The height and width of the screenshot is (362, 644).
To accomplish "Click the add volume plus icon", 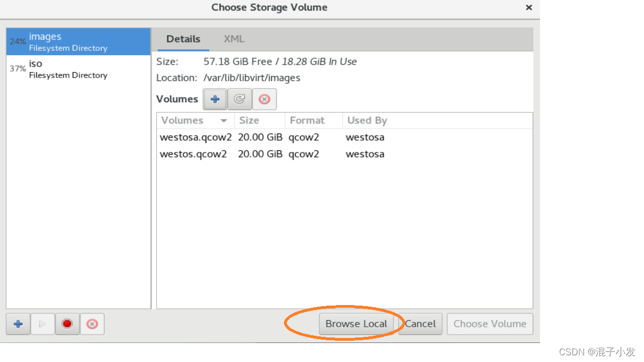I will point(215,99).
